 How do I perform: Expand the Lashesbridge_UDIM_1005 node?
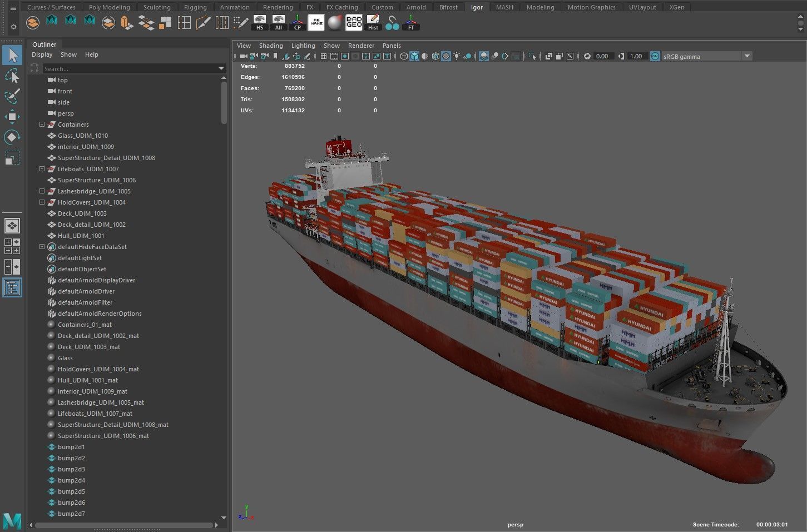click(x=42, y=191)
